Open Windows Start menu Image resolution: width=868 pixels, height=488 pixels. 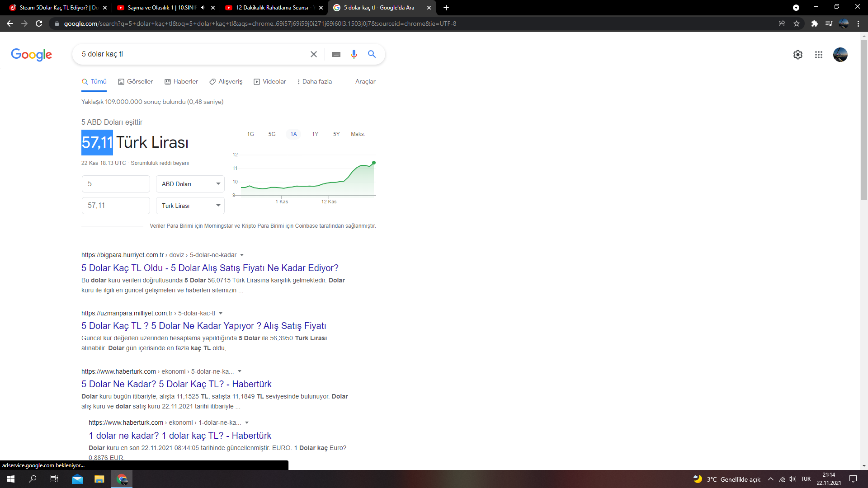pos(11,479)
